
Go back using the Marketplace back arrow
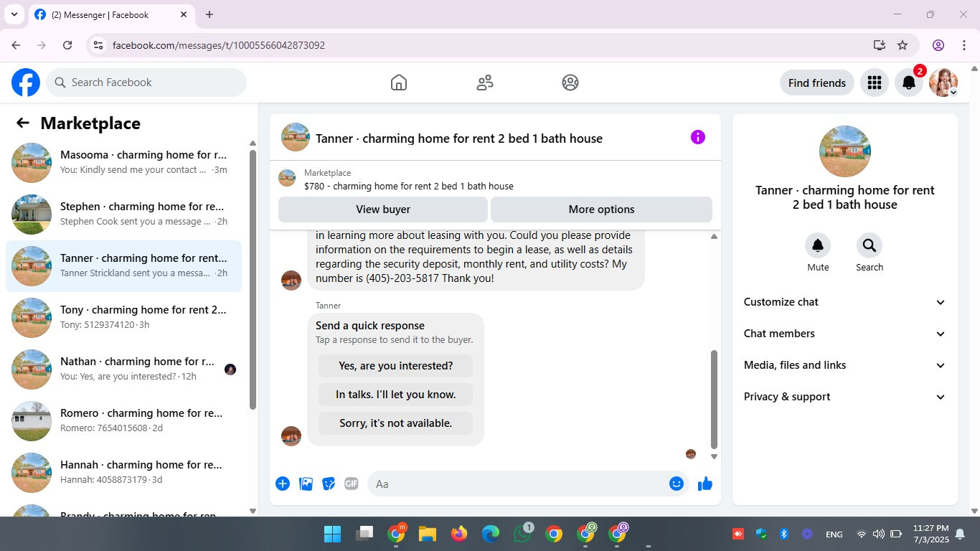(23, 123)
